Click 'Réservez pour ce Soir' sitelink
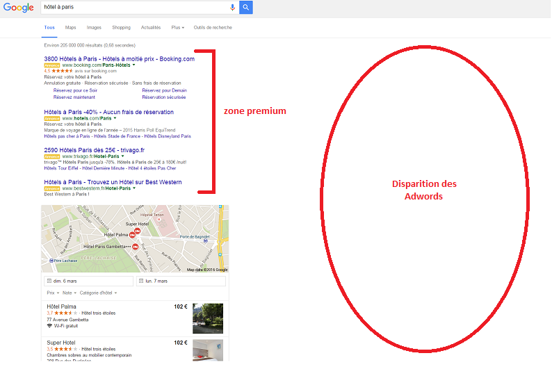 click(75, 90)
